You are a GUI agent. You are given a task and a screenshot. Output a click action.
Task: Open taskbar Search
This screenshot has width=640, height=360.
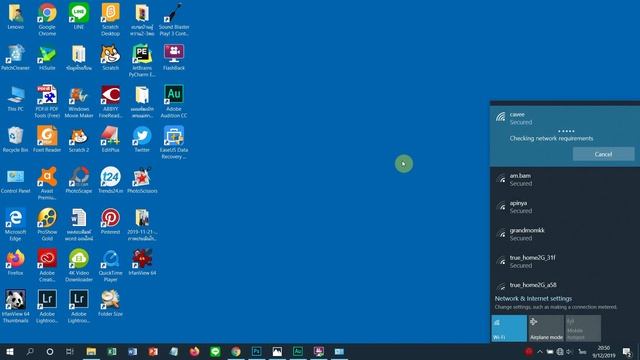tap(30, 351)
